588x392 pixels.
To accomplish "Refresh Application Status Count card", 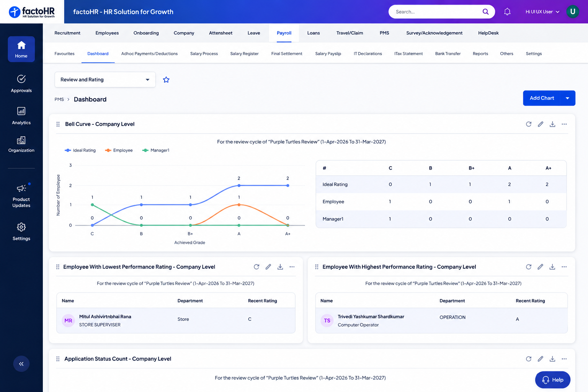I will [529, 359].
